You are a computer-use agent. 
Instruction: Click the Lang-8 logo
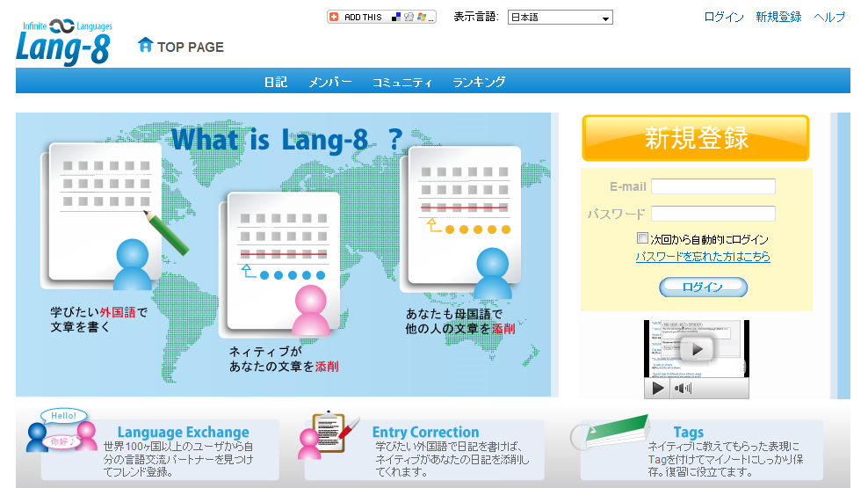pyautogui.click(x=63, y=43)
